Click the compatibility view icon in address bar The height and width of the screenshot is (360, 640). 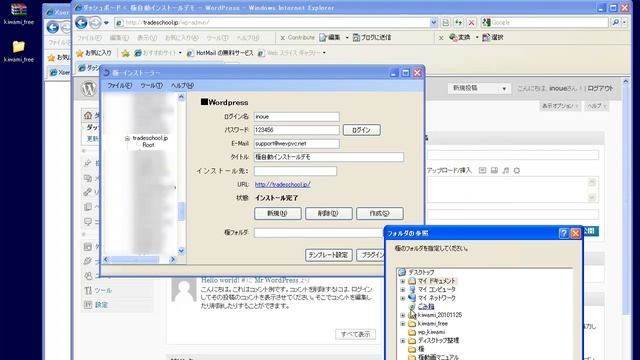click(446, 23)
